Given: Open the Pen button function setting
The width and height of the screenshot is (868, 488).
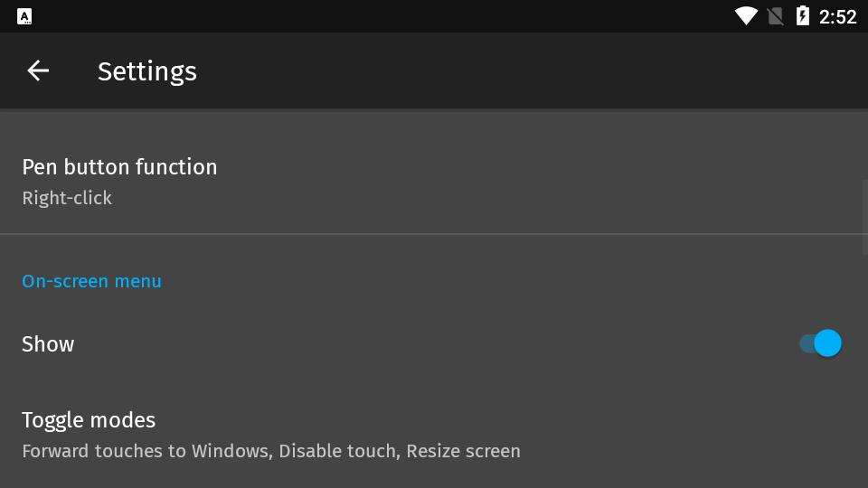Looking at the screenshot, I should click(119, 167).
